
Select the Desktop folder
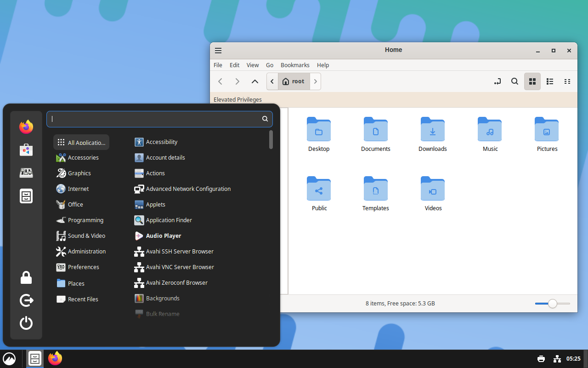tap(319, 135)
